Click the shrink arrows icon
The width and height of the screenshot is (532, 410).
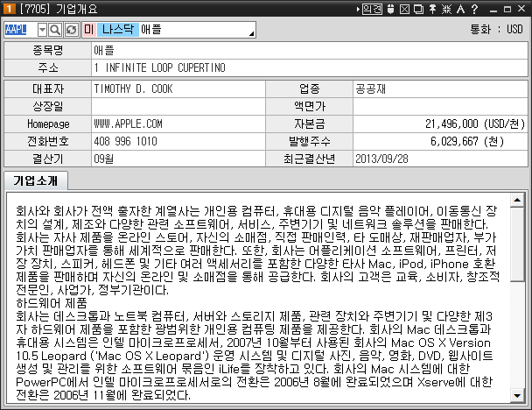446,9
